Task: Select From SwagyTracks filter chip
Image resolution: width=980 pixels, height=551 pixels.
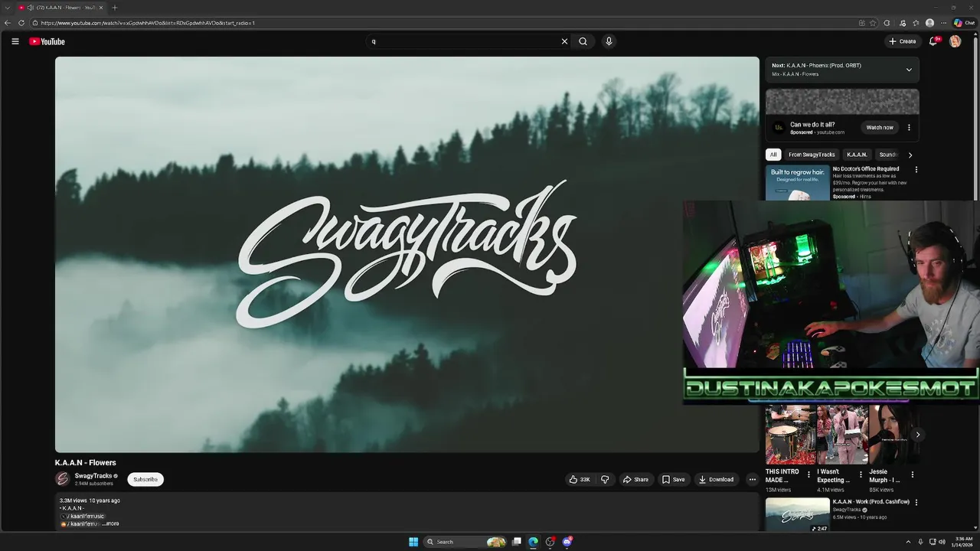Action: 812,155
